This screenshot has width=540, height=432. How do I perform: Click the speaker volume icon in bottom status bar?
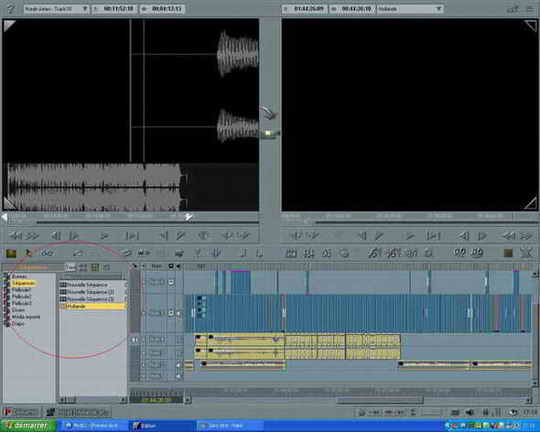pos(469,412)
